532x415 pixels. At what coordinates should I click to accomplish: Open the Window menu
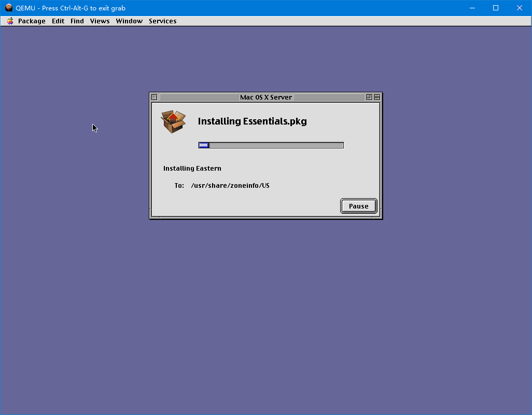click(129, 21)
